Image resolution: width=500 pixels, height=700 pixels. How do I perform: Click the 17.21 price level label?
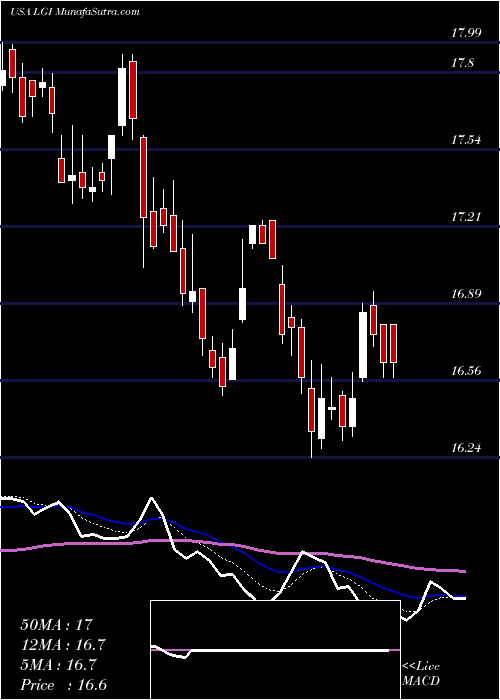coord(466,217)
